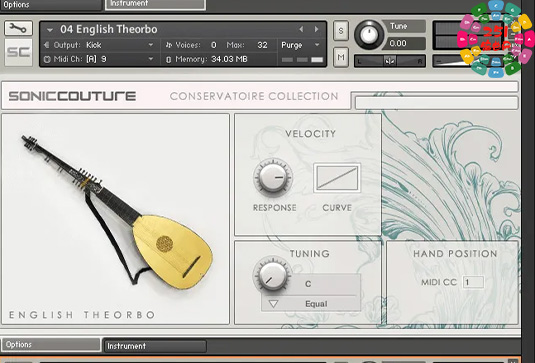Open the Equal temperament dropdown

pyautogui.click(x=311, y=304)
